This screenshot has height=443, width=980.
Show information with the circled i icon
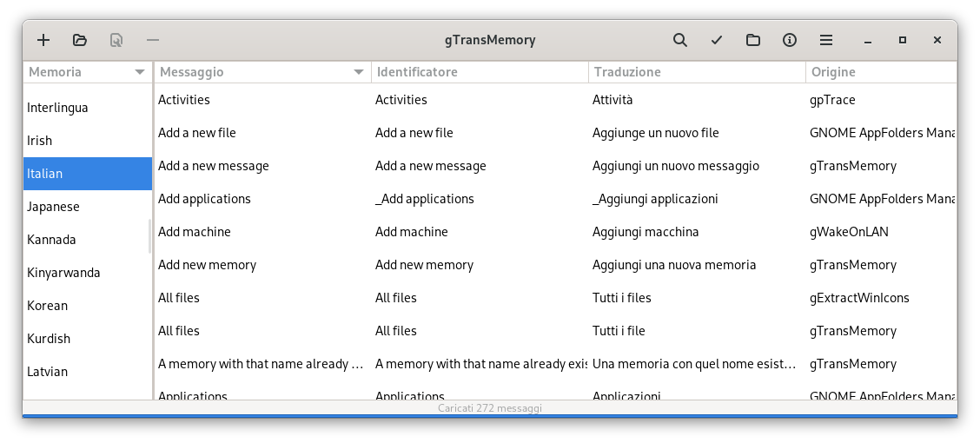click(790, 40)
